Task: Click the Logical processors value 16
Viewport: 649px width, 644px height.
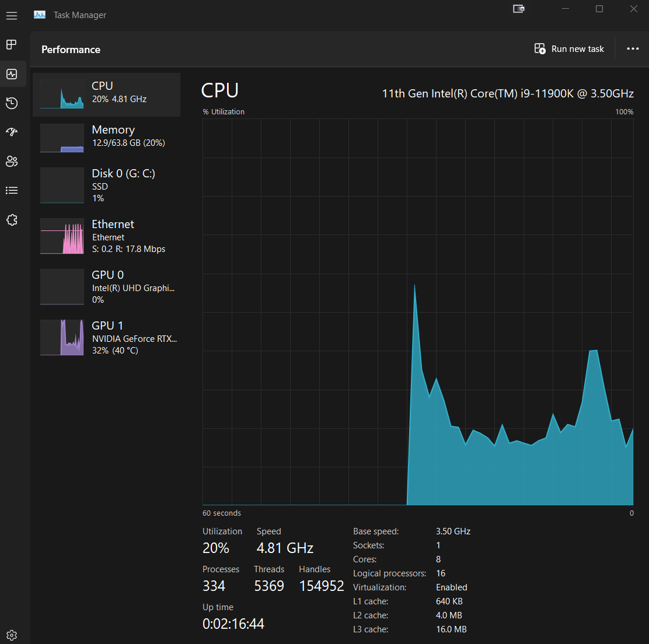Action: coord(441,573)
